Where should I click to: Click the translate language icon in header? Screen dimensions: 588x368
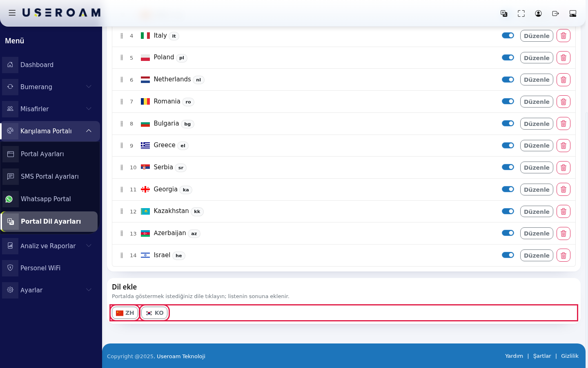pos(504,13)
